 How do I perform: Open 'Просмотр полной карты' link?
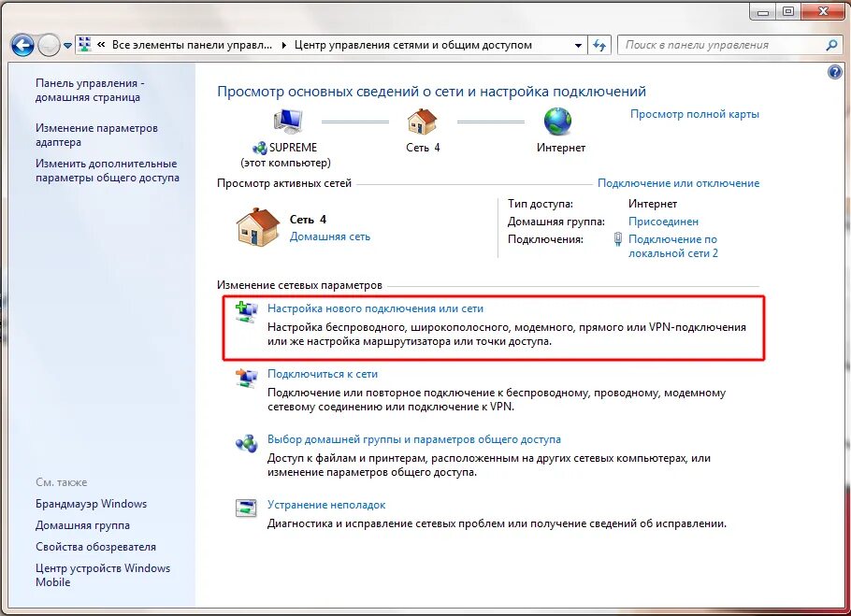(x=695, y=114)
